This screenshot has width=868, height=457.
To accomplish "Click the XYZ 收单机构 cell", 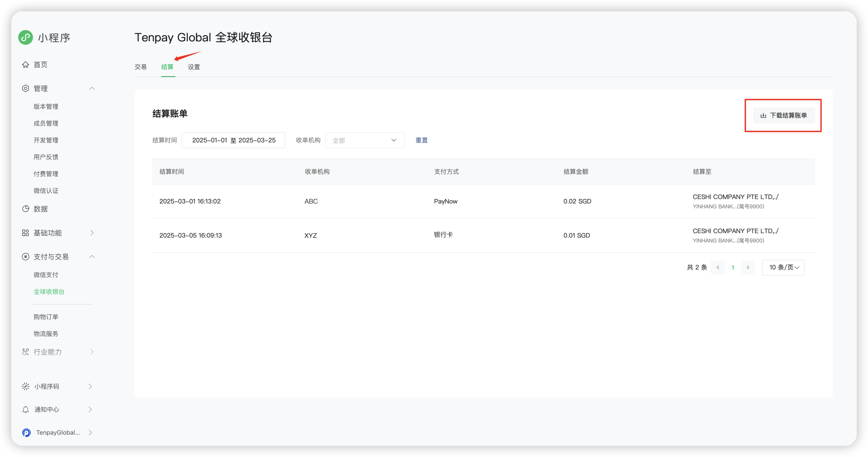I will (311, 235).
